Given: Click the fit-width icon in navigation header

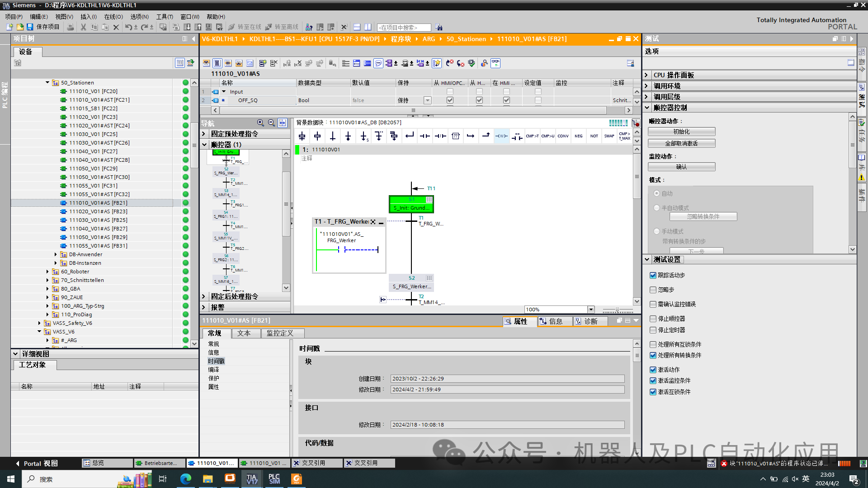Looking at the screenshot, I should tap(282, 123).
